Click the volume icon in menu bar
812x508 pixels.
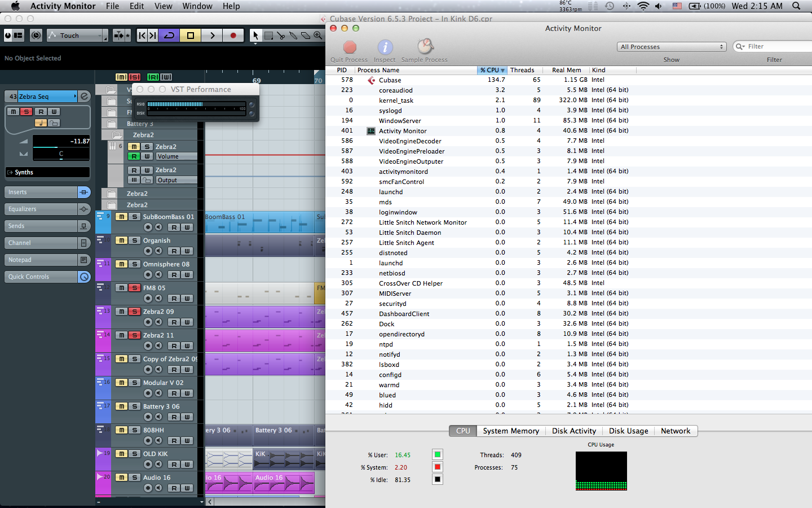[x=659, y=6]
